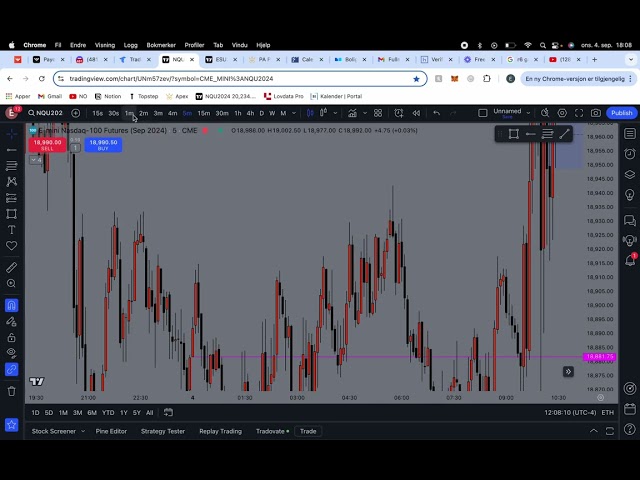The width and height of the screenshot is (640, 480).
Task: Set the date range to YTD
Action: pyautogui.click(x=108, y=413)
